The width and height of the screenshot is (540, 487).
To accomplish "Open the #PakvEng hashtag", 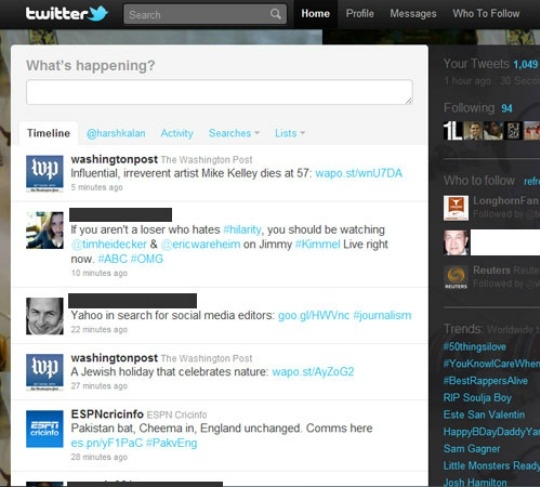I will pyautogui.click(x=172, y=443).
